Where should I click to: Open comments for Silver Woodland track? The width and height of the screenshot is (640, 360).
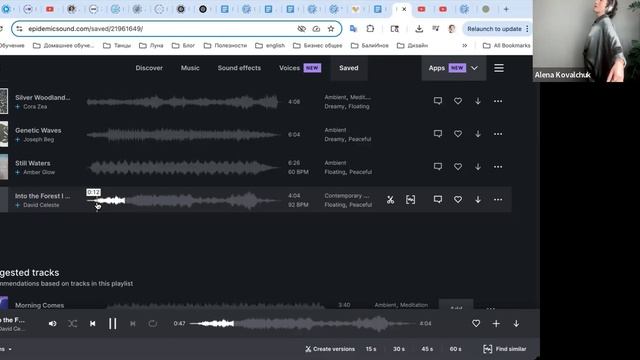438,101
